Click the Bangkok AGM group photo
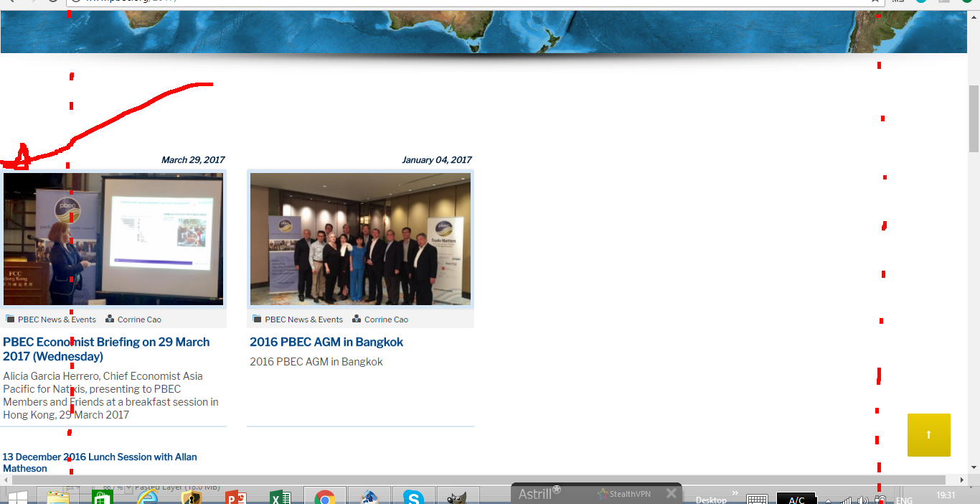The height and width of the screenshot is (504, 980). click(x=360, y=239)
